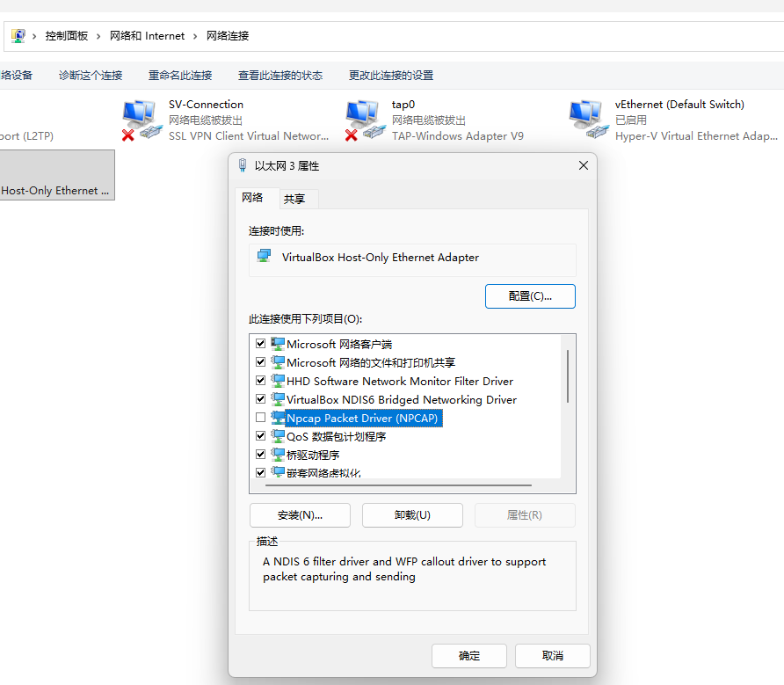
Task: Click the HHD Software Network Monitor icon
Action: pos(278,381)
